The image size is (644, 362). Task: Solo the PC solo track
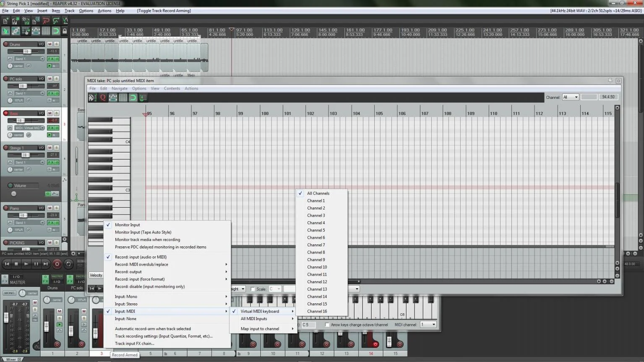pyautogui.click(x=57, y=79)
